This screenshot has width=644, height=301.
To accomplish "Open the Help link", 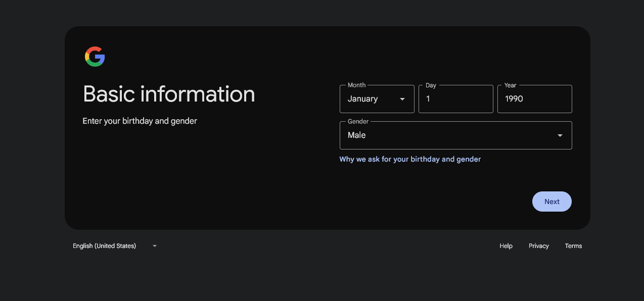I will click(x=506, y=246).
